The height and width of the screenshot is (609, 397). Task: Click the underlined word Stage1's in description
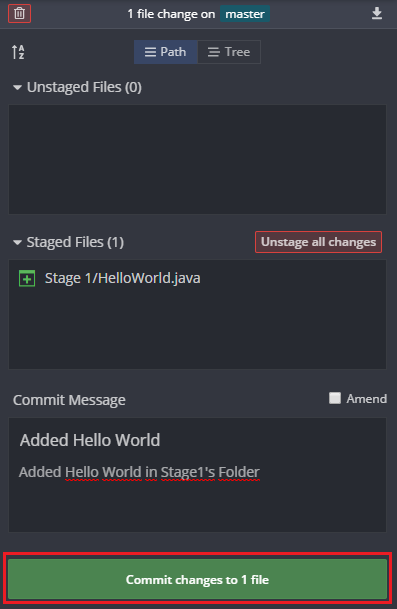click(x=187, y=472)
